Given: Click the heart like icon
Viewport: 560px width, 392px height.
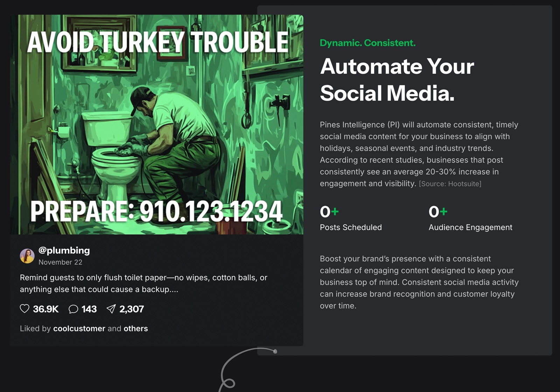Looking at the screenshot, I should tap(24, 309).
